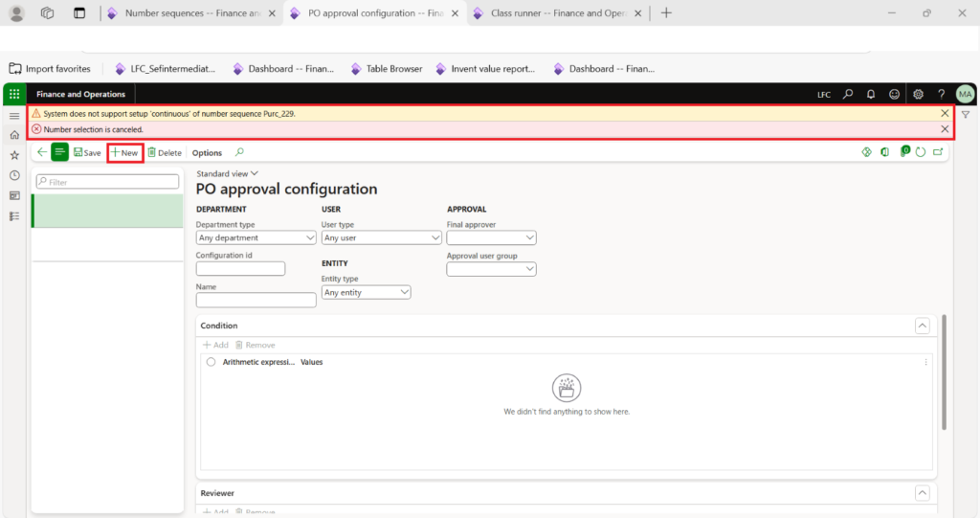Click Save in the action pane
Image resolution: width=980 pixels, height=518 pixels.
pyautogui.click(x=87, y=152)
